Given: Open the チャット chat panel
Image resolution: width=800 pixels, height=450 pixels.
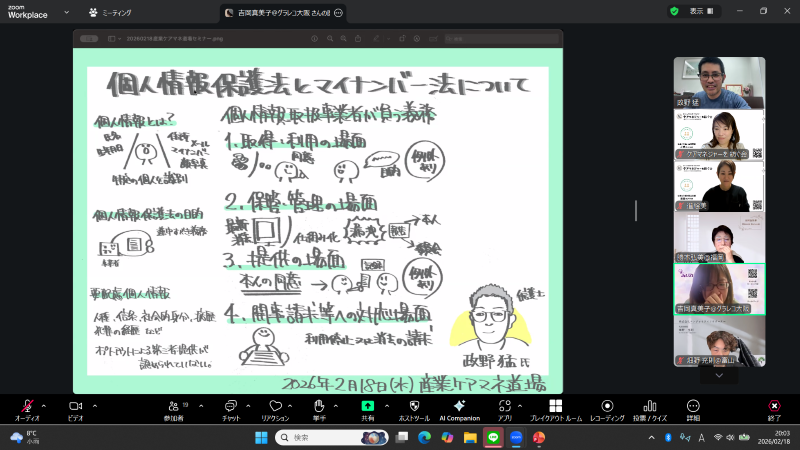Looking at the screenshot, I should [230, 406].
